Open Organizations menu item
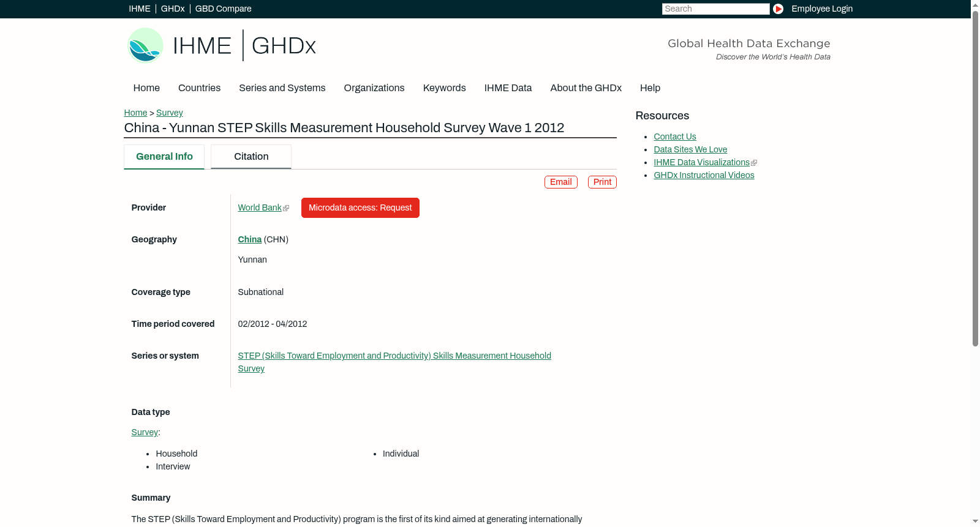 click(374, 88)
